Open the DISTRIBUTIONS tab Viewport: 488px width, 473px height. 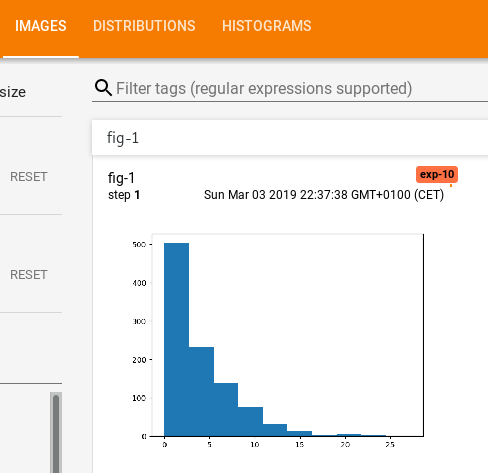(144, 26)
